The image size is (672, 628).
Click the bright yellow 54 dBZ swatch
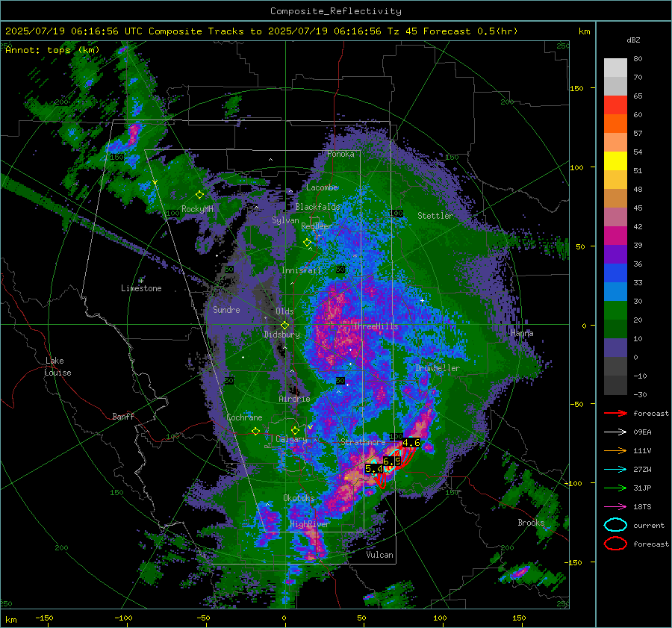point(615,161)
